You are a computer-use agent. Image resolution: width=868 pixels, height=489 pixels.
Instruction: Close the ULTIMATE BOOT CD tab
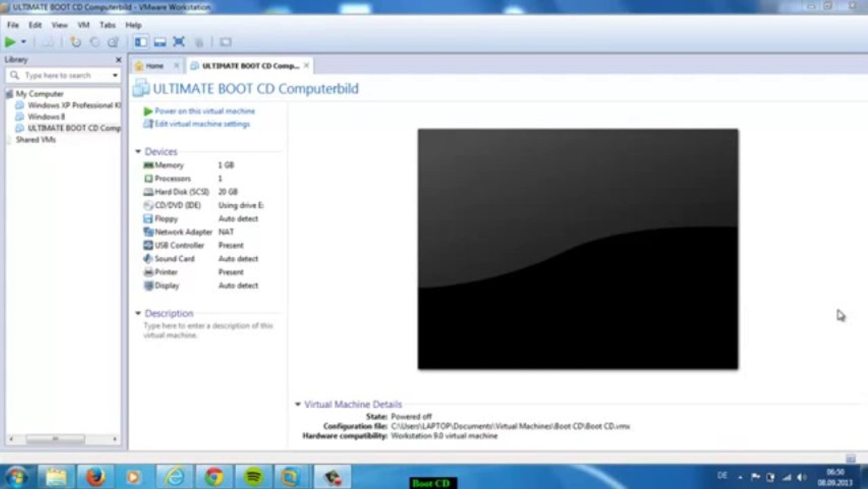click(306, 66)
